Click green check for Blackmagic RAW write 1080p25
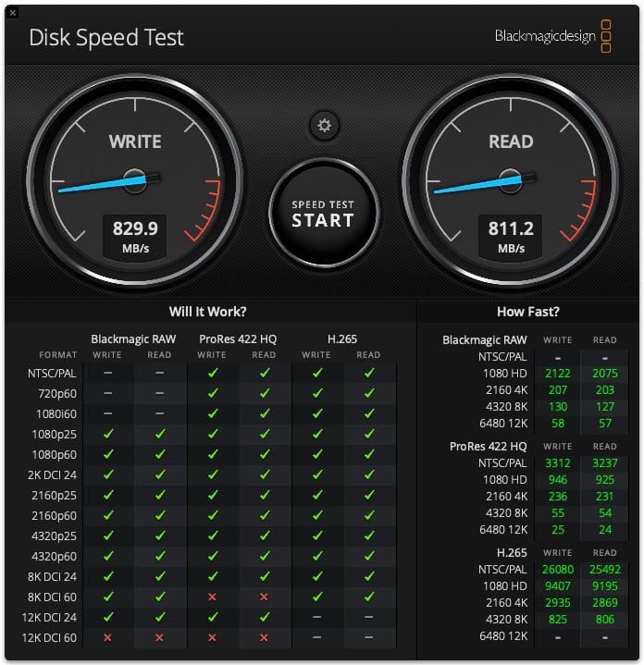 tap(108, 434)
